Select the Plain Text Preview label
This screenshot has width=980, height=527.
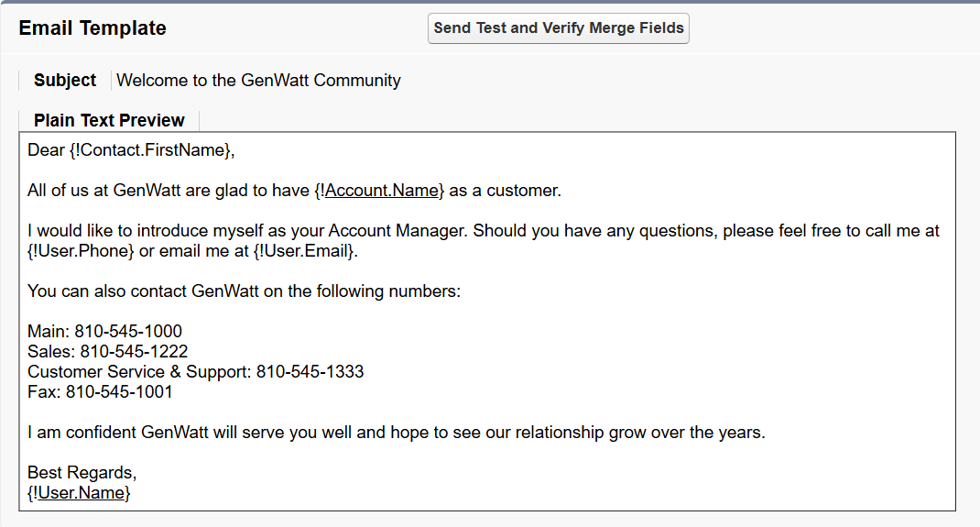[x=109, y=120]
